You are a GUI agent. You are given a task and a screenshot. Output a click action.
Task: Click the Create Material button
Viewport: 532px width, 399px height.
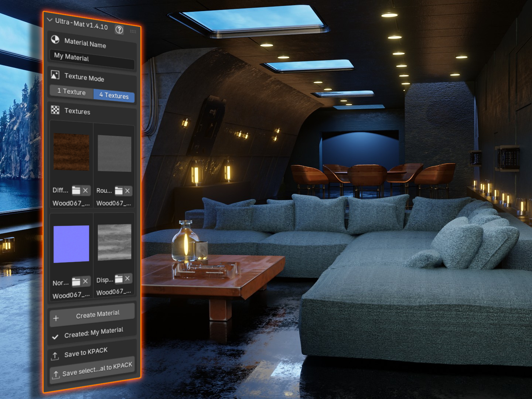(92, 316)
